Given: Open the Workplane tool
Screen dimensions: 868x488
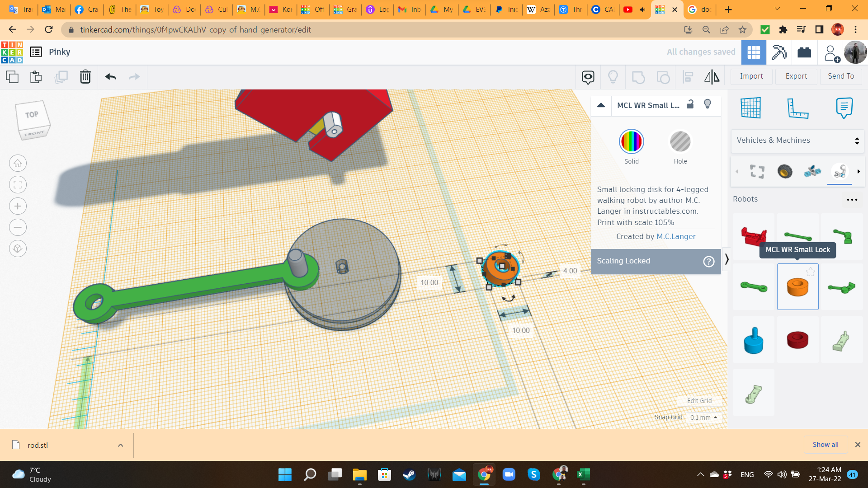Looking at the screenshot, I should pos(751,108).
